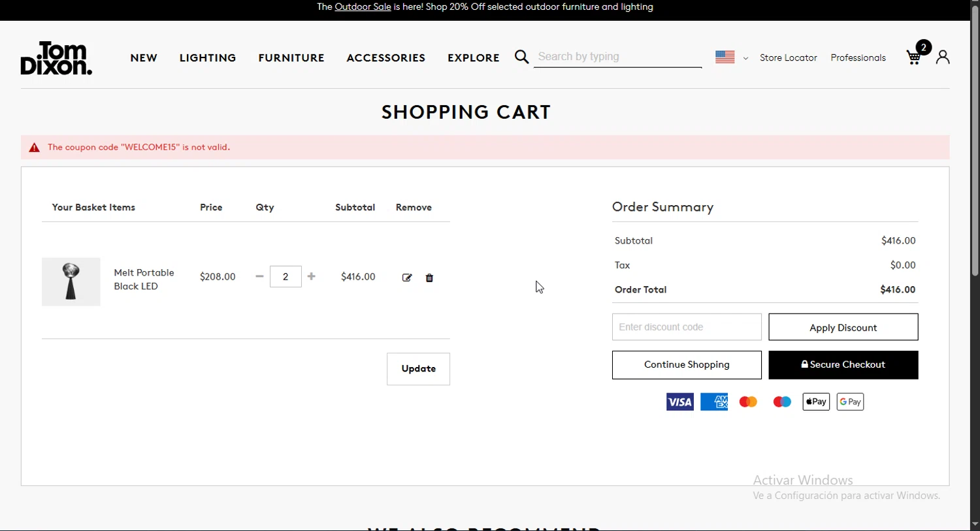Open the ACCESSORIES menu

[386, 57]
